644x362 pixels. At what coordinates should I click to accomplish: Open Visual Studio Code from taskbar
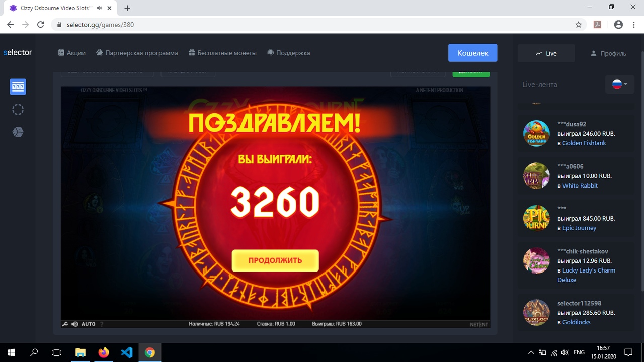coord(127,352)
